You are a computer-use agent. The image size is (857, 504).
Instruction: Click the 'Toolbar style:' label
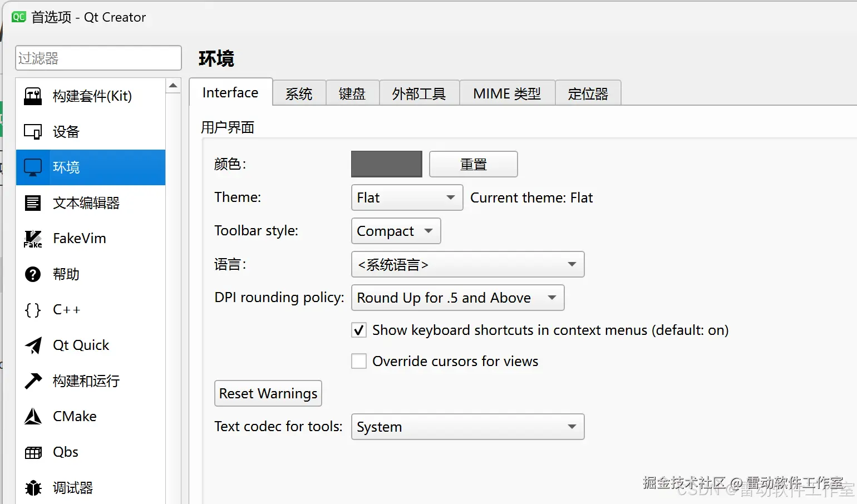(257, 231)
